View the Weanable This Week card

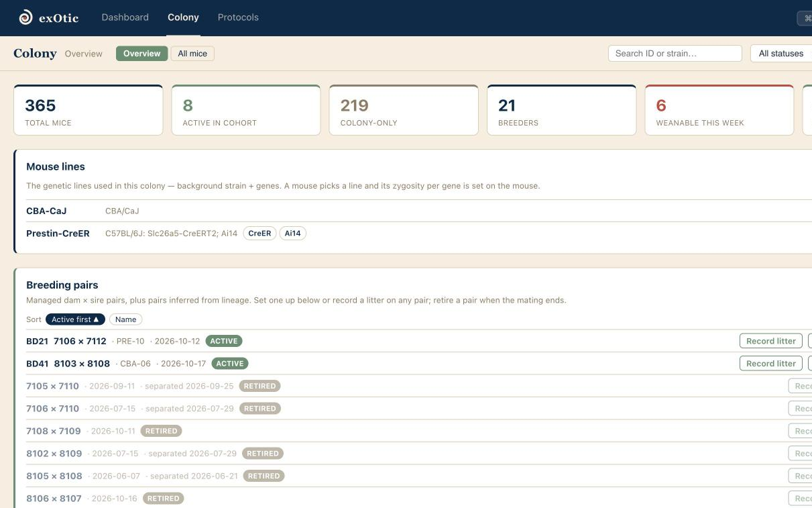click(719, 110)
